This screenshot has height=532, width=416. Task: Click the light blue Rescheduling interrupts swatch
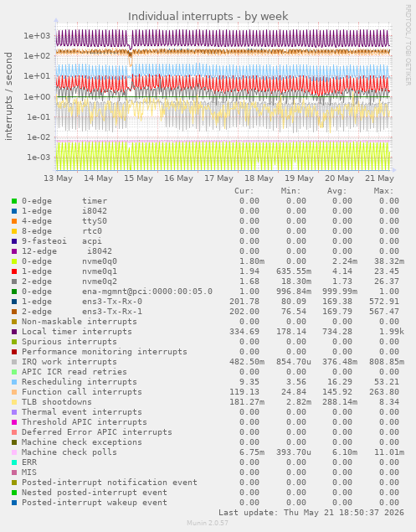[14, 382]
